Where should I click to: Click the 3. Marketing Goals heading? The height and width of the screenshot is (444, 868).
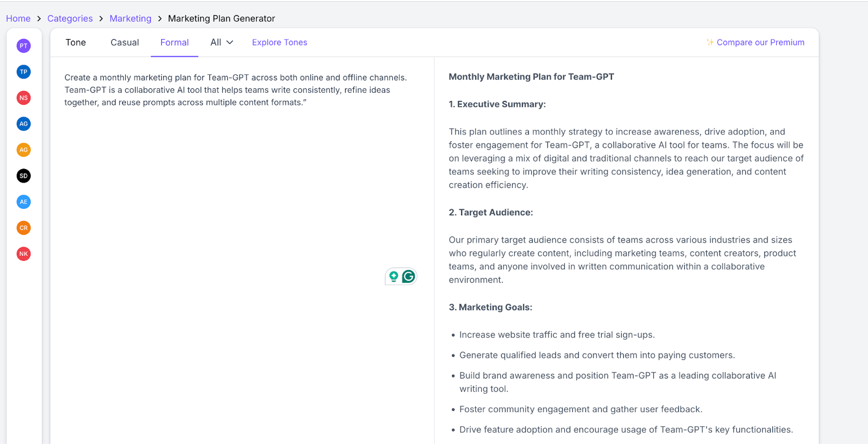(x=490, y=307)
